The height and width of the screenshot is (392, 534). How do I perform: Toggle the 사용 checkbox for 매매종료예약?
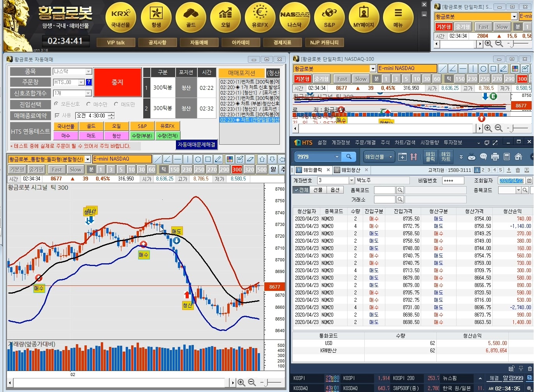click(57, 115)
